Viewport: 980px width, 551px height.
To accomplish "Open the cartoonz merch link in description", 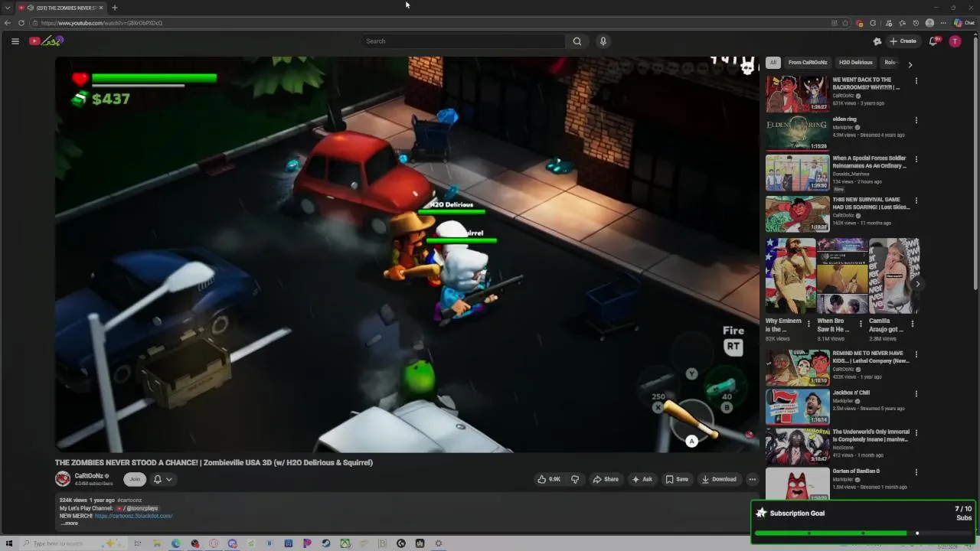I will pyautogui.click(x=133, y=516).
